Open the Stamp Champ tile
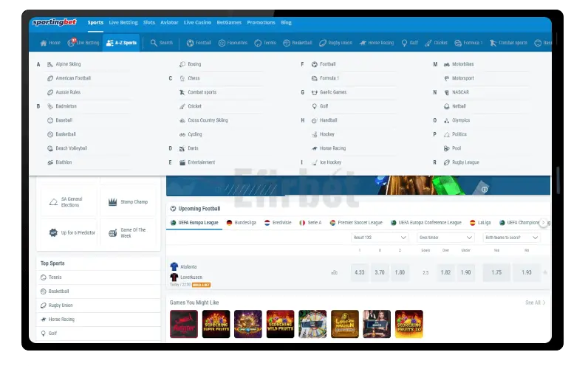Image resolution: width=588 pixels, height=366 pixels. point(128,202)
